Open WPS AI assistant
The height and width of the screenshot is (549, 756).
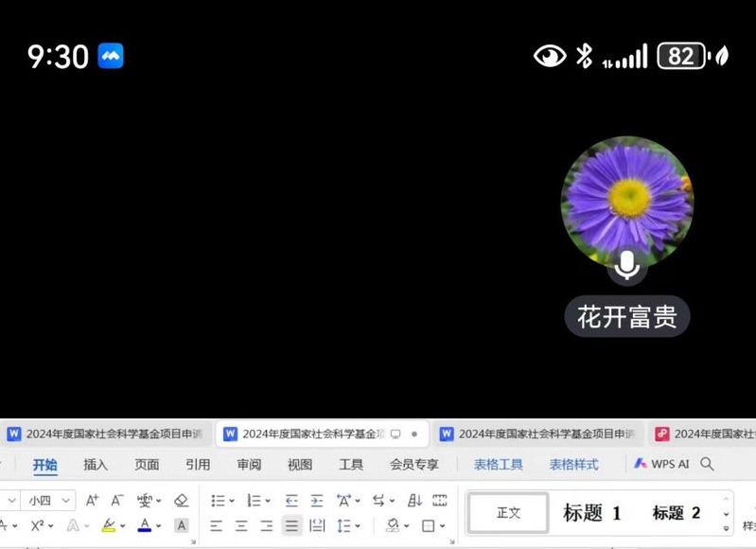click(x=661, y=464)
